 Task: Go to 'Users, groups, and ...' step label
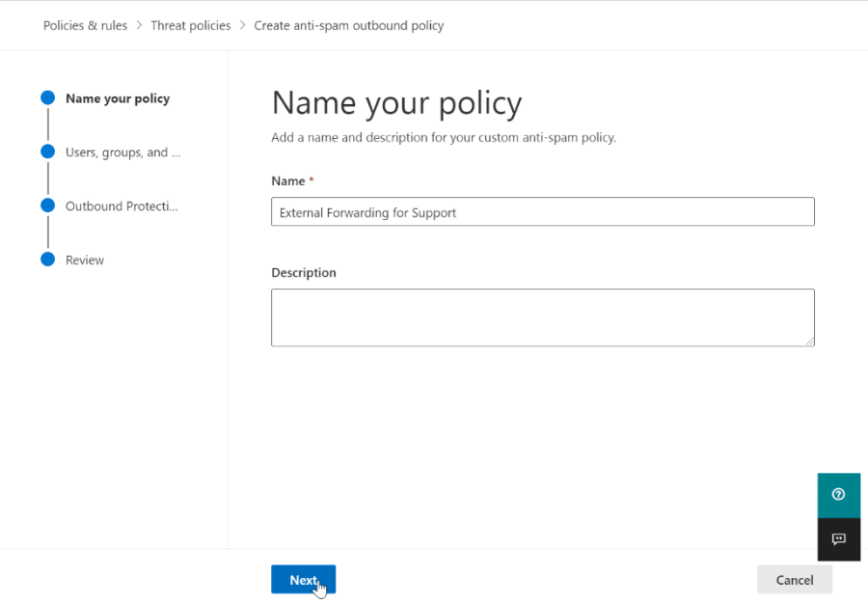tap(122, 152)
